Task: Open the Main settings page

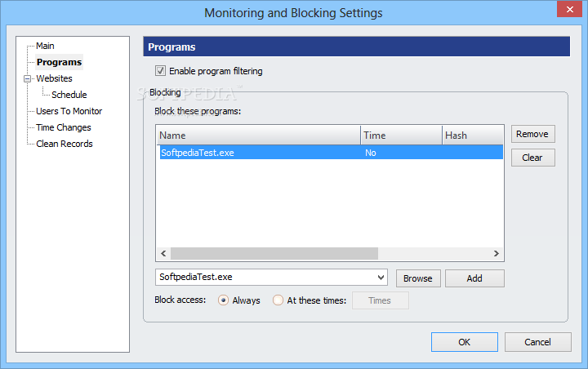Action: [x=45, y=46]
